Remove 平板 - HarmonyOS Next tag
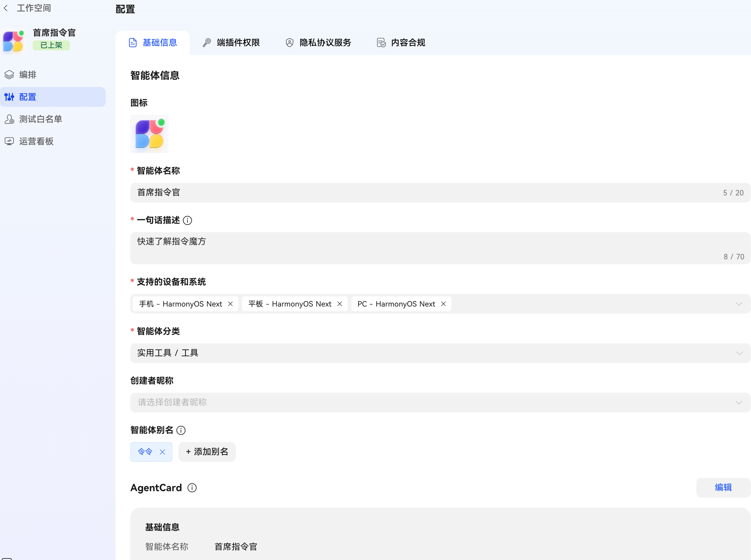The width and height of the screenshot is (751, 560). pos(340,304)
